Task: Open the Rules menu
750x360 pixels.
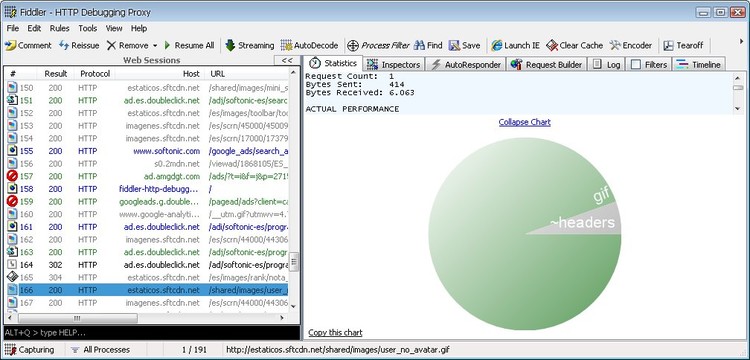Action: point(59,29)
